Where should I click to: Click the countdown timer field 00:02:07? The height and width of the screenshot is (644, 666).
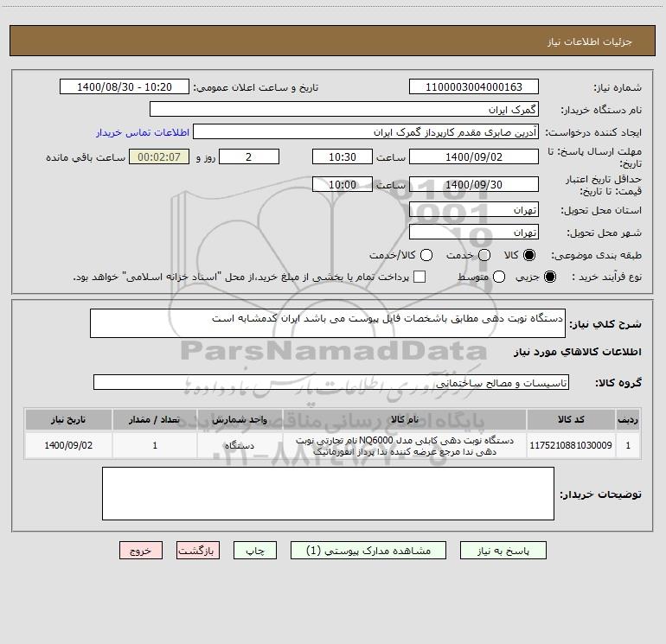tap(159, 156)
